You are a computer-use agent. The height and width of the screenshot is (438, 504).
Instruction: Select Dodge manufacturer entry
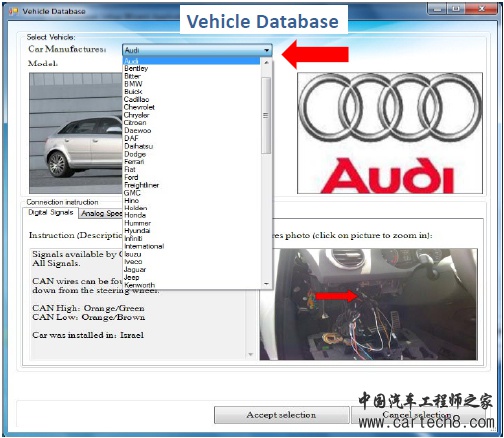pyautogui.click(x=192, y=154)
